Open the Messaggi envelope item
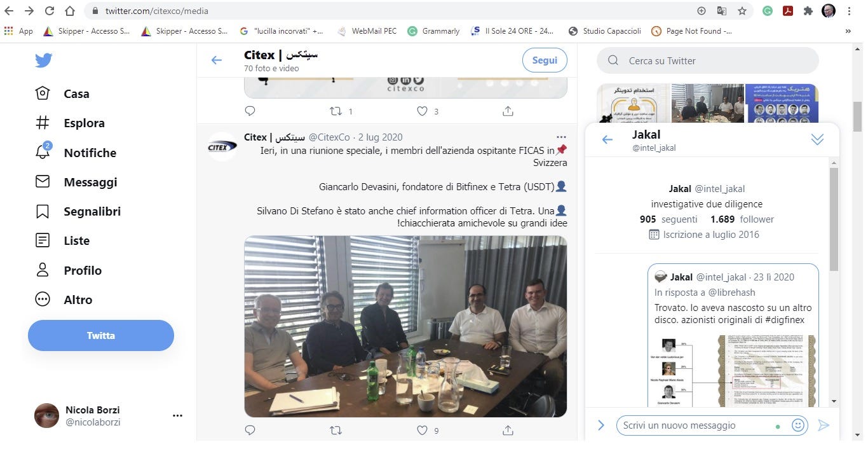The width and height of the screenshot is (868, 463). [76, 182]
